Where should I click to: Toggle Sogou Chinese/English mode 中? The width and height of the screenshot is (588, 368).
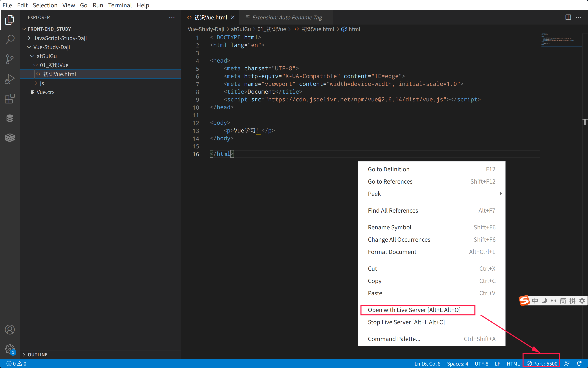[x=535, y=301]
